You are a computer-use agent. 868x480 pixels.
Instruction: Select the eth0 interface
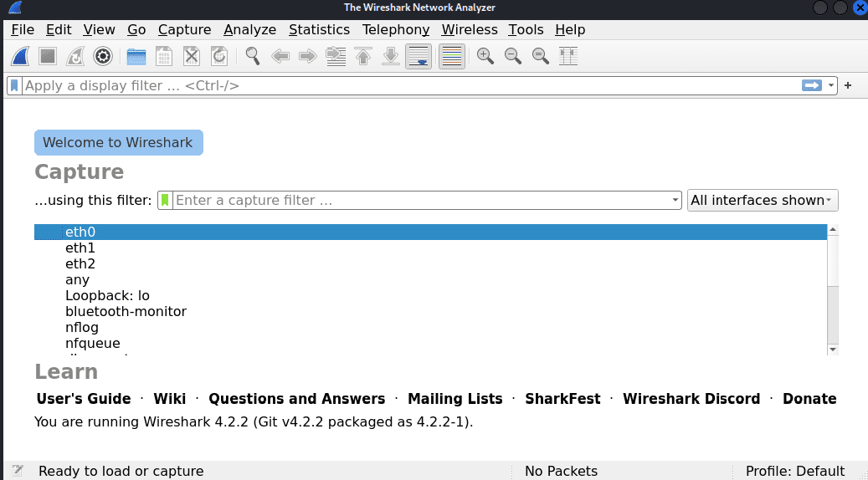[x=430, y=232]
